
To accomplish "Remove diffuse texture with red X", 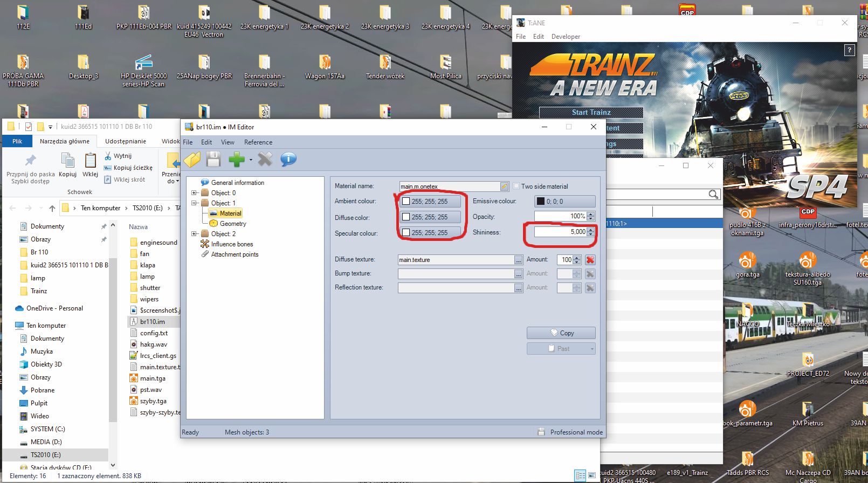I will click(x=590, y=260).
